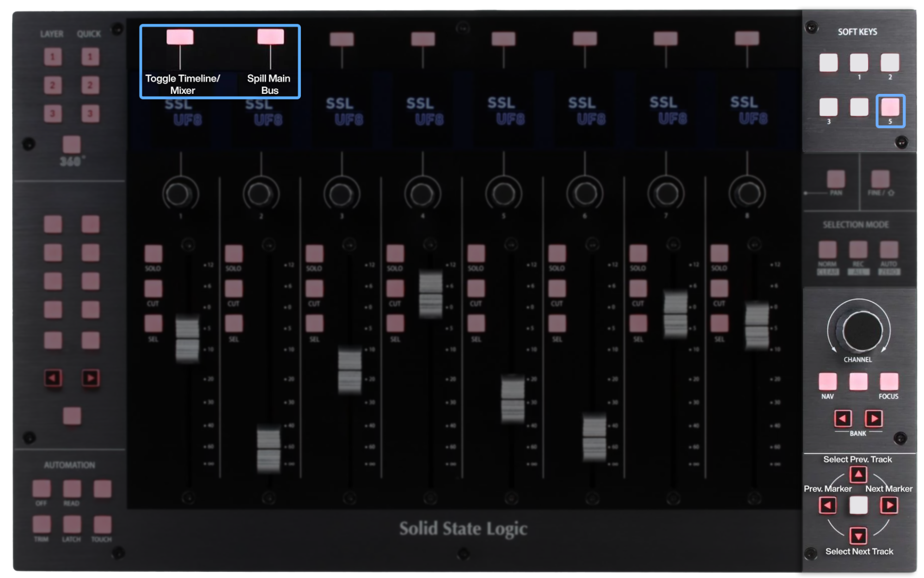924x578 pixels.
Task: Solo channel 4
Action: tap(395, 253)
